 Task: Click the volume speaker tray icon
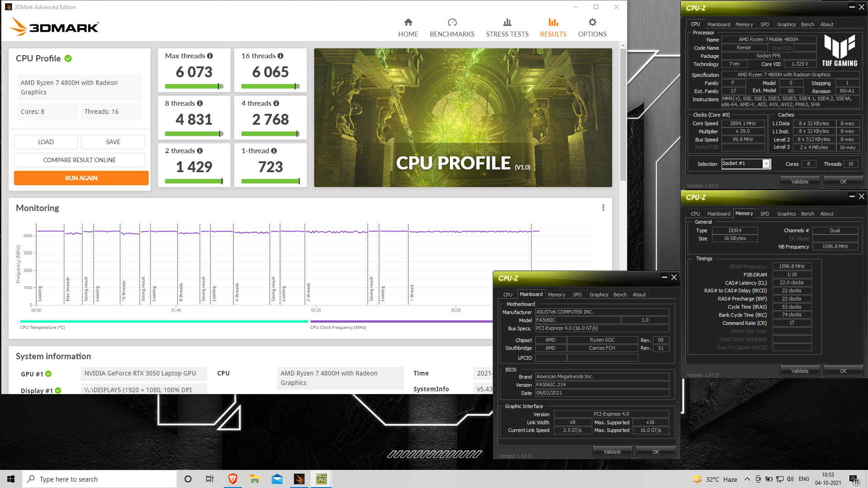tap(790, 479)
